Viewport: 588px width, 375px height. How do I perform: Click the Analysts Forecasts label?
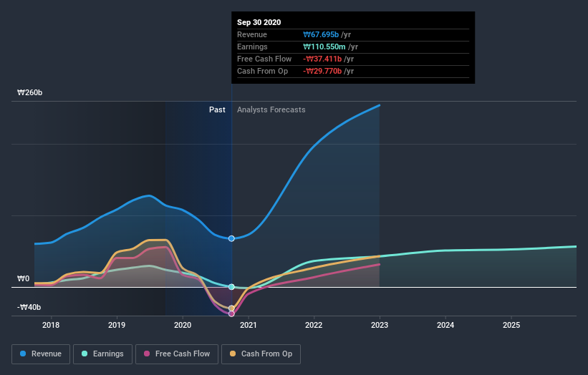click(x=271, y=109)
